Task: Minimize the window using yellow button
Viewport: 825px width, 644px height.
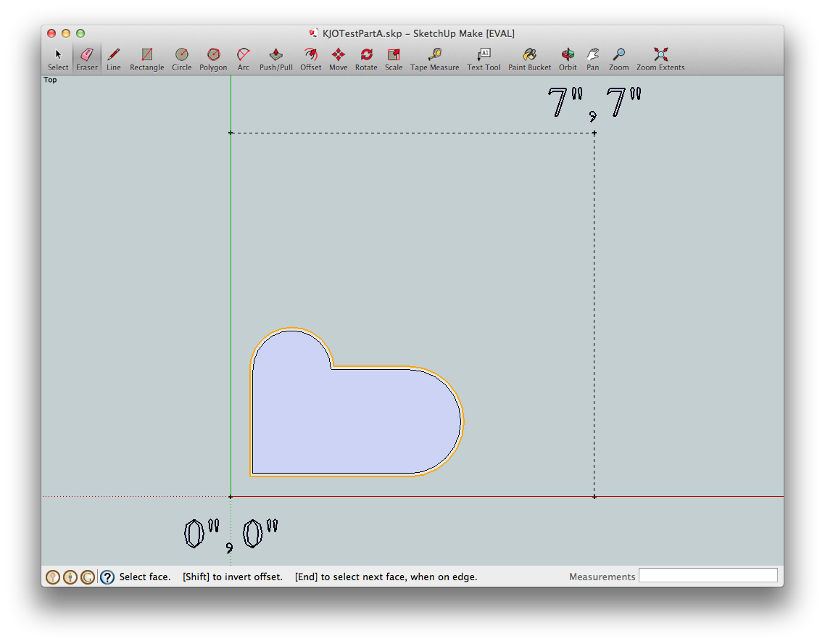Action: (x=66, y=33)
